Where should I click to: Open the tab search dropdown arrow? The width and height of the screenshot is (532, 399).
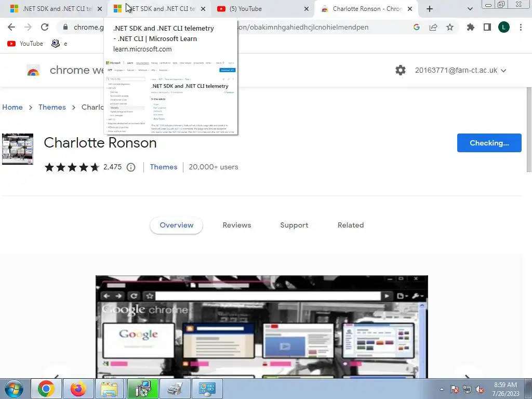coord(470,9)
